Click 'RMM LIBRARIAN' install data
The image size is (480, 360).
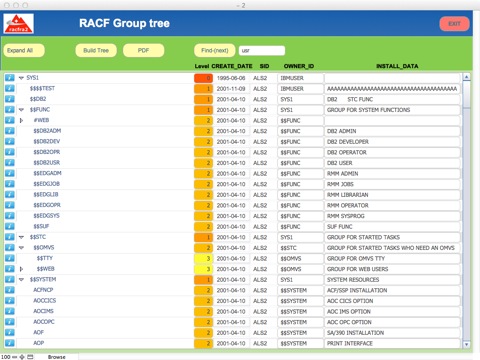392,195
